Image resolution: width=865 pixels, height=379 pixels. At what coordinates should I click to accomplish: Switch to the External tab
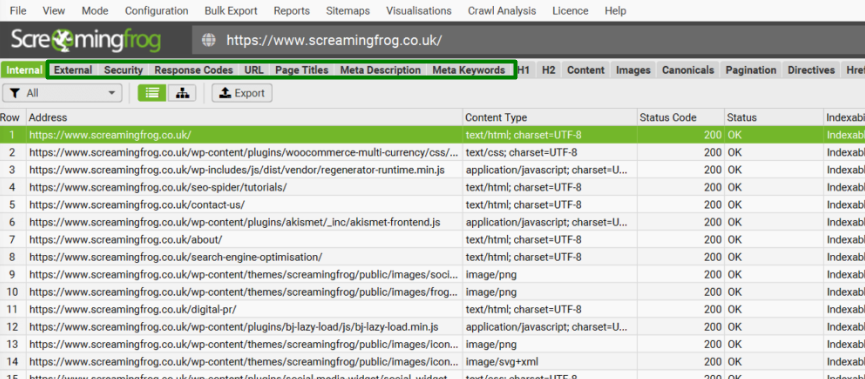tap(73, 70)
